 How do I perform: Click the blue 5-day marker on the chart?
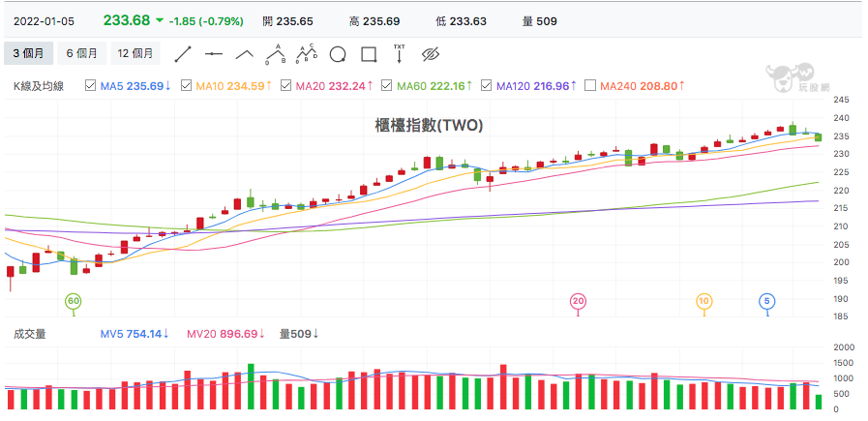pos(766,301)
